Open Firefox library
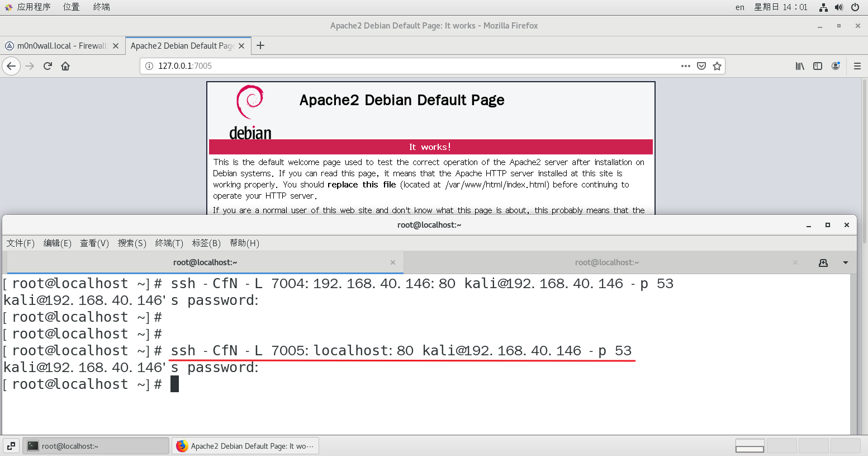 point(800,66)
